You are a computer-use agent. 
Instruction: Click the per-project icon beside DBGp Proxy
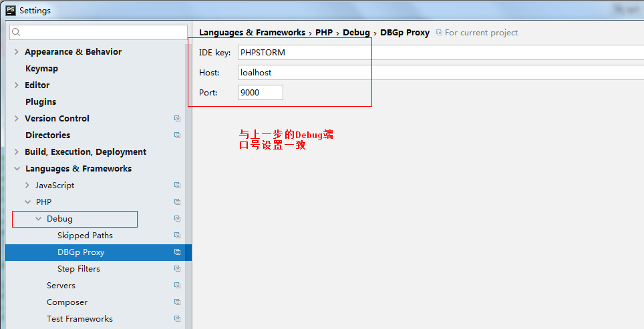point(177,252)
